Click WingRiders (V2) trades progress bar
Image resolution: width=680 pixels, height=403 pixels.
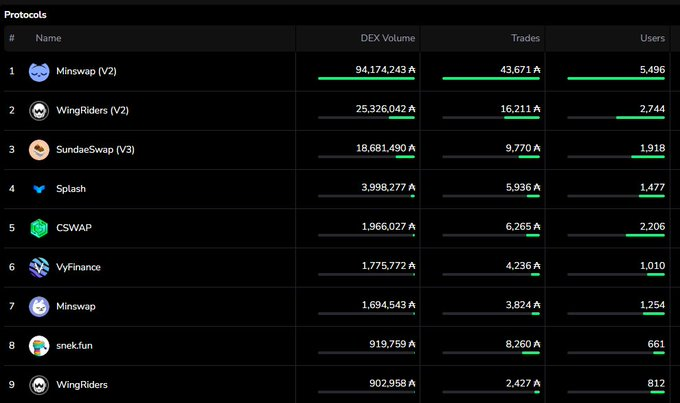click(491, 118)
